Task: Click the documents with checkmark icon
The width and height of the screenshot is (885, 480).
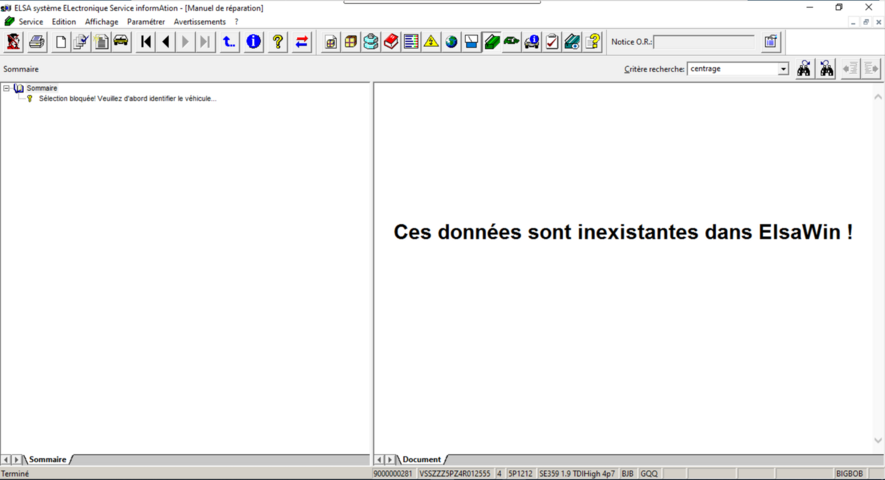Action: pyautogui.click(x=81, y=42)
